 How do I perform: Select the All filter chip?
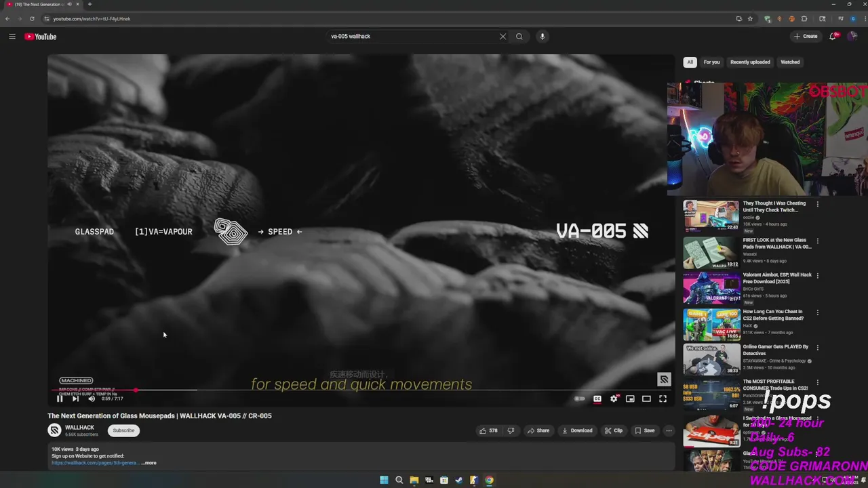690,62
